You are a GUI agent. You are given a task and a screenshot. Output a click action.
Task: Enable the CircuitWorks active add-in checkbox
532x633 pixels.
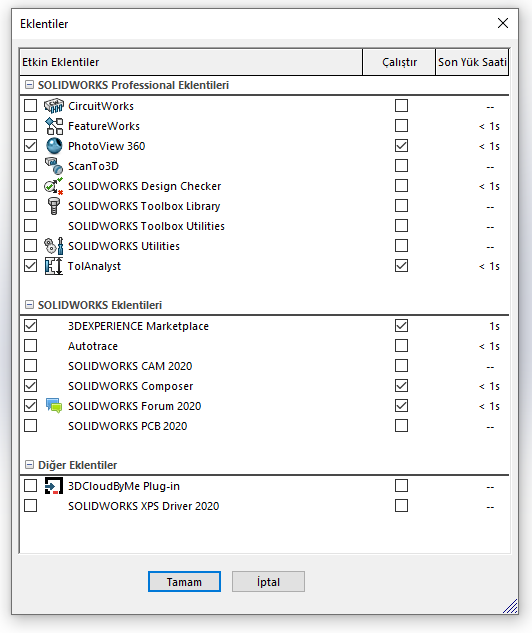coord(31,106)
